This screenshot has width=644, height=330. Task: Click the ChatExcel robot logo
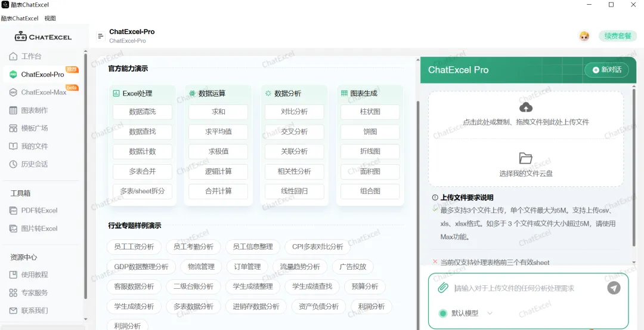pyautogui.click(x=20, y=36)
